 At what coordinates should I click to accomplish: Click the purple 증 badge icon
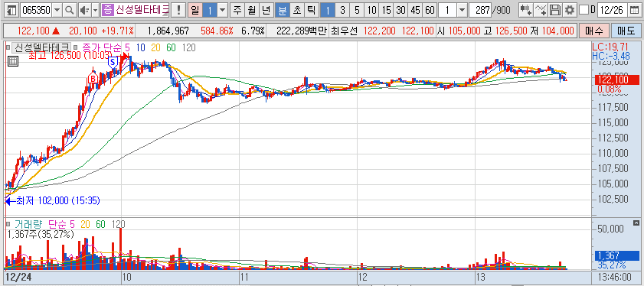(x=108, y=10)
